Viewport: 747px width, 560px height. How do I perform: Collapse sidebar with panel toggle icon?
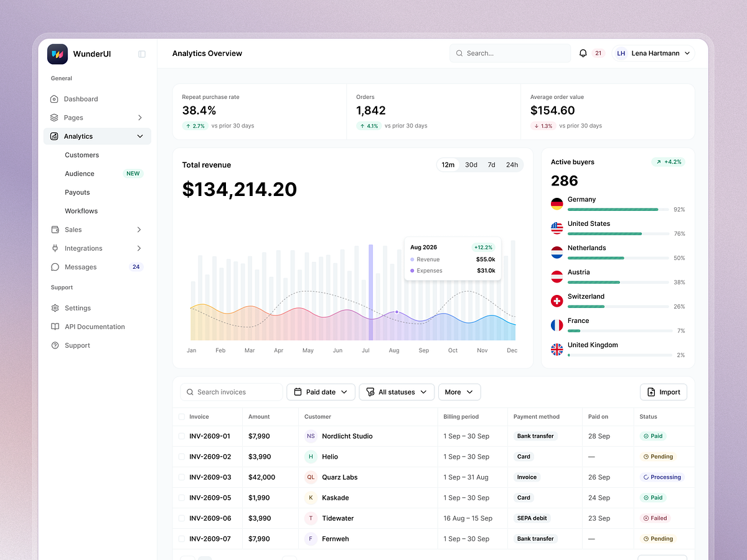[x=142, y=54]
